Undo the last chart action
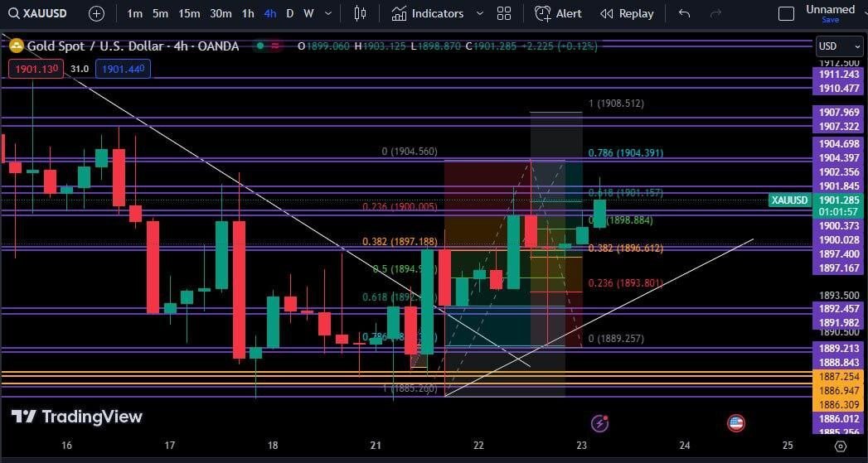Image resolution: width=868 pixels, height=463 pixels. [684, 13]
